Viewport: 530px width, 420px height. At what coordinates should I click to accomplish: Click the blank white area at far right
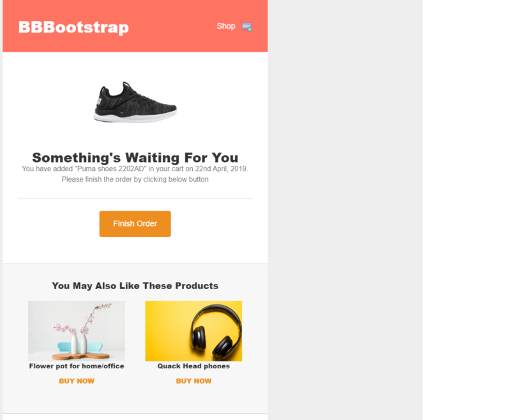pos(476,211)
